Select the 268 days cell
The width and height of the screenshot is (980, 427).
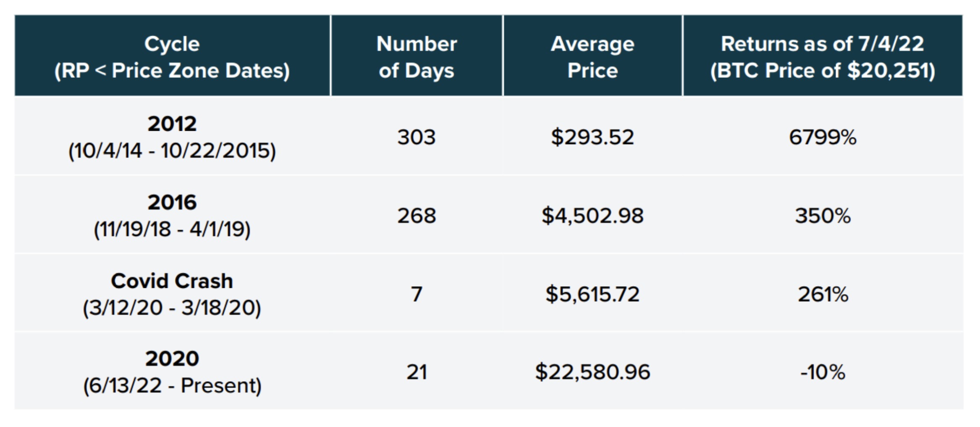pyautogui.click(x=417, y=216)
